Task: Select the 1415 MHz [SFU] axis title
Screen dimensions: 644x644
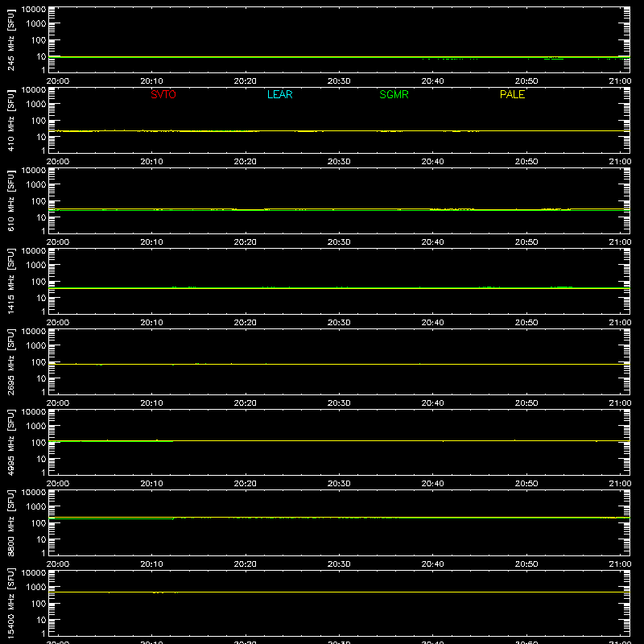Action: (10, 281)
